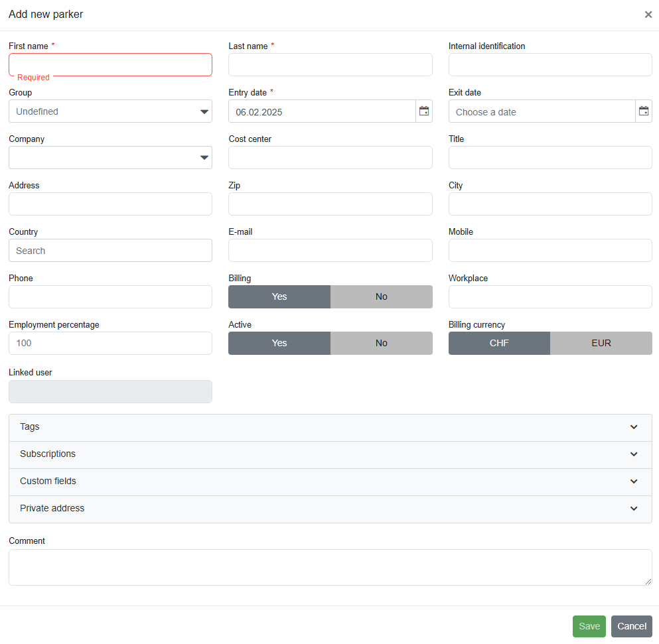Choose EUR as billing currency
Image resolution: width=659 pixels, height=644 pixels.
[x=601, y=343]
